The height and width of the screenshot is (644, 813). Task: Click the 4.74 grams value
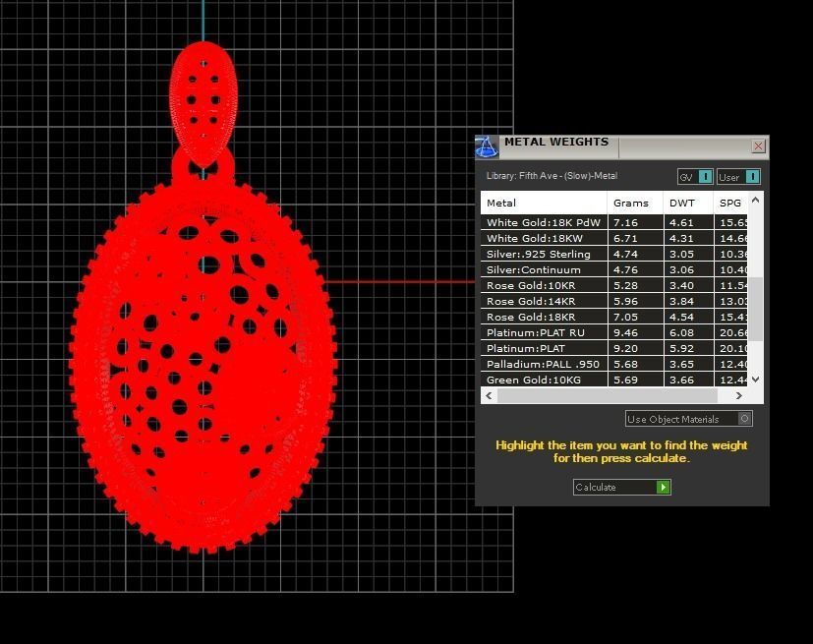click(x=625, y=254)
